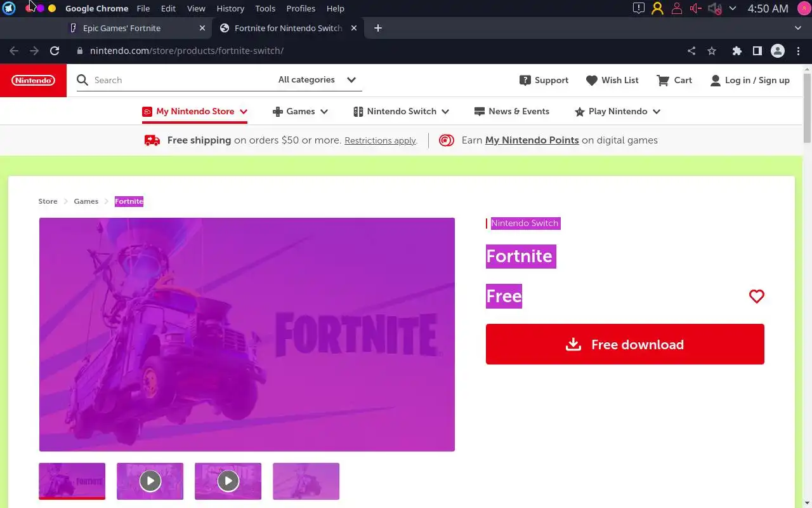Click the main Fortnite hero image
812x508 pixels.
247,335
